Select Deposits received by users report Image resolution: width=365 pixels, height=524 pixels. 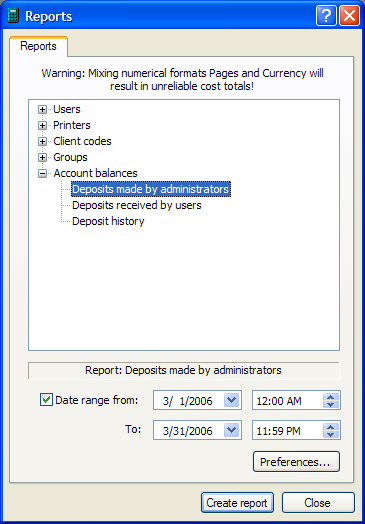tap(137, 205)
